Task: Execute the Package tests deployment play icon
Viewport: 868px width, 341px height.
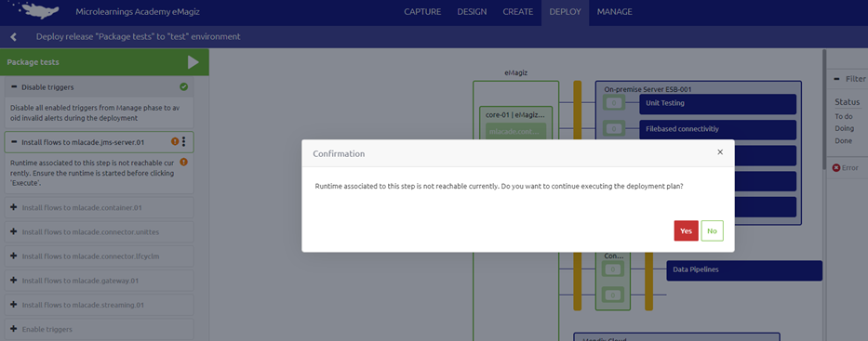Action: coord(194,62)
